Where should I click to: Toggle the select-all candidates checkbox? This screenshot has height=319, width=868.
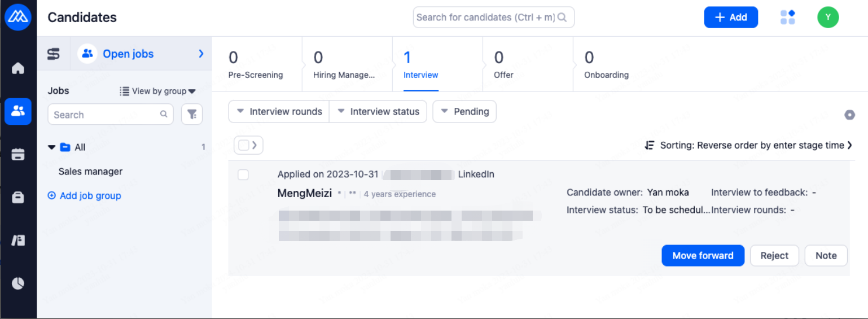pos(244,145)
